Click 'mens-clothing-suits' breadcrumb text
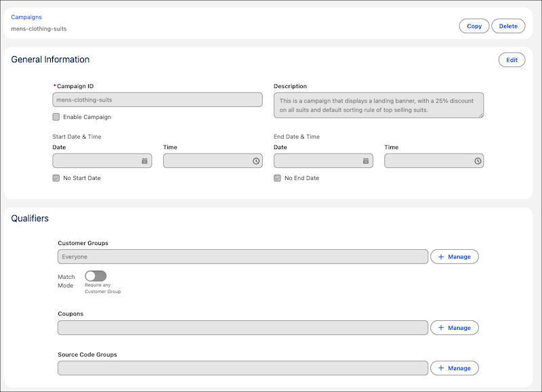Screen dimensions: 542x392 (39, 28)
